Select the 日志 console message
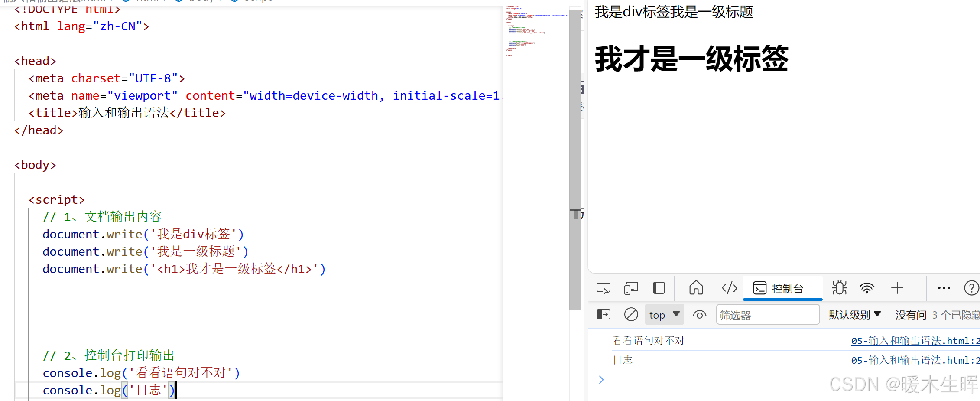 pyautogui.click(x=623, y=360)
